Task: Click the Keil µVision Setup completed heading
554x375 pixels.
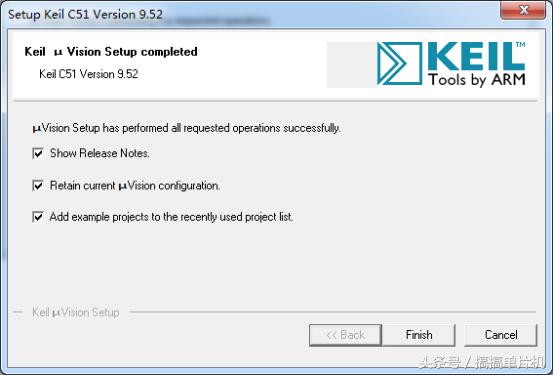Action: (111, 52)
